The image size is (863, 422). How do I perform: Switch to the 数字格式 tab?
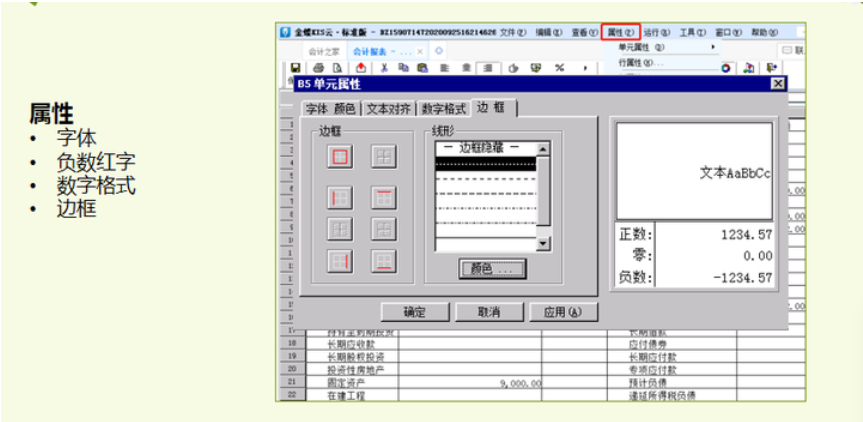click(x=444, y=109)
